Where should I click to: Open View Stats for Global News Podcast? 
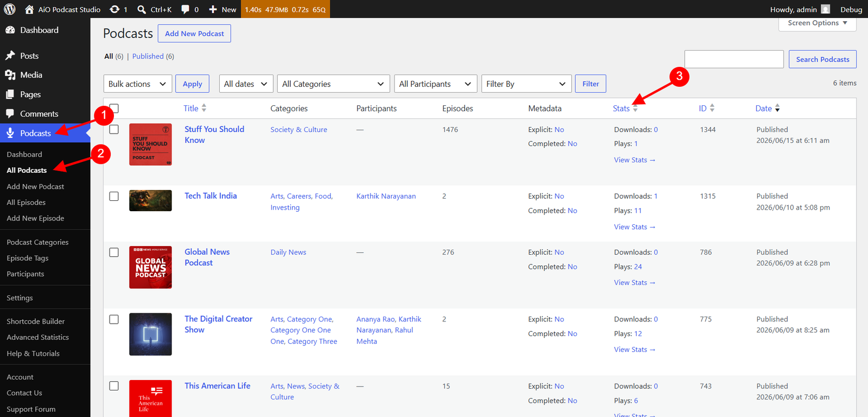tap(635, 282)
